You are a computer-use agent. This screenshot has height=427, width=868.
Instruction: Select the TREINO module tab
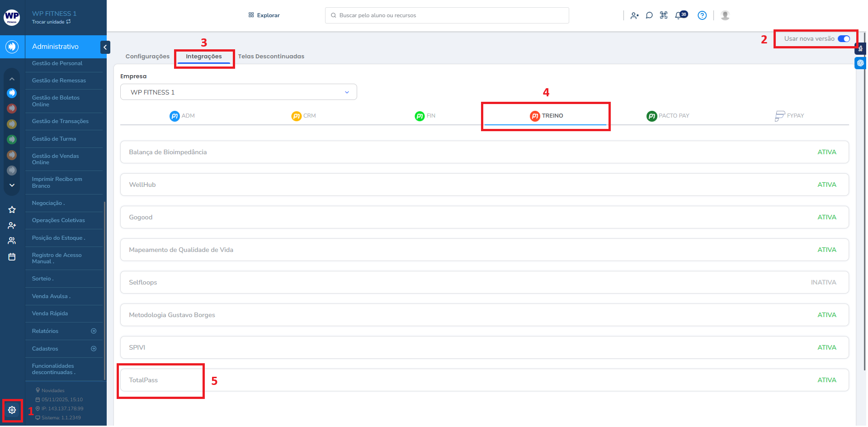tap(546, 116)
